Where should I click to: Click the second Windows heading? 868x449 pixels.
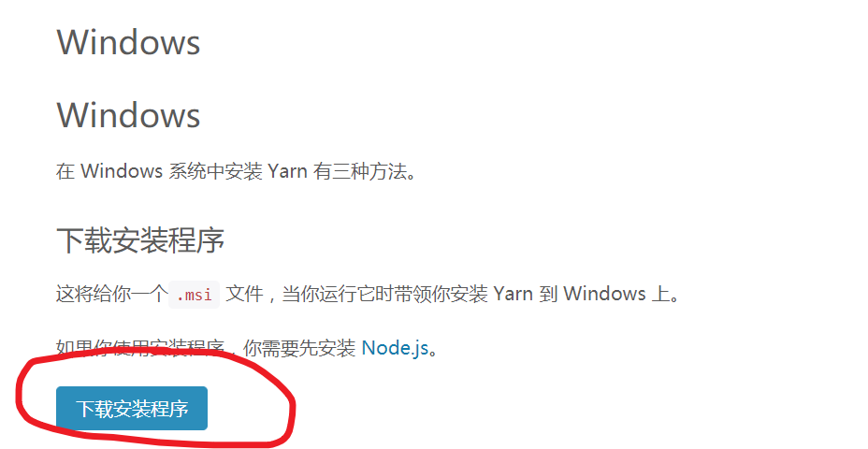(x=128, y=115)
